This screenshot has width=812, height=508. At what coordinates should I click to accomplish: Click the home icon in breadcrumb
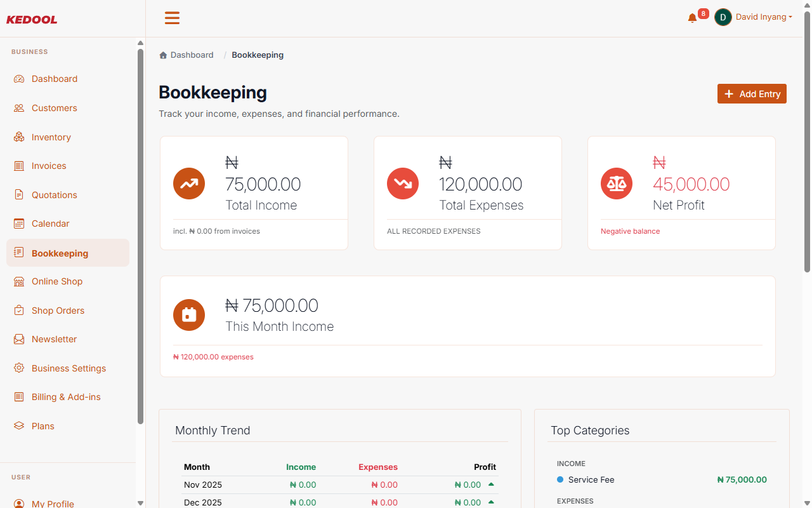click(163, 55)
